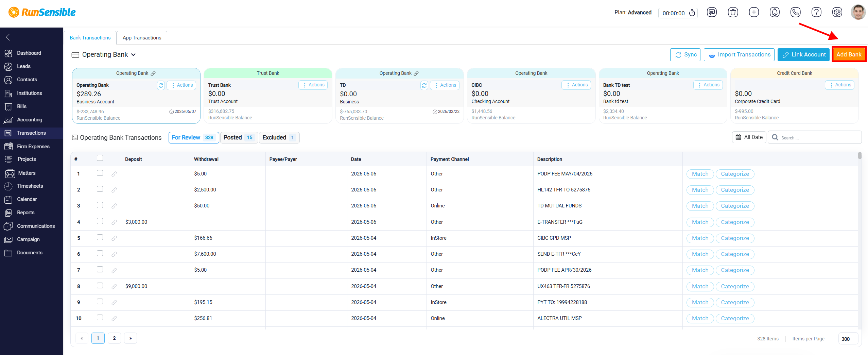Click the link icon in row 1
This screenshot has width=868, height=355.
coord(114,174)
